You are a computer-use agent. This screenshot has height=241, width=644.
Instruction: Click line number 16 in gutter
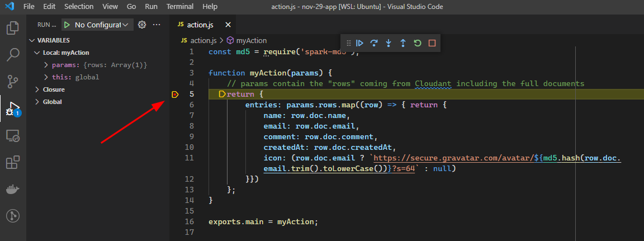click(x=190, y=221)
